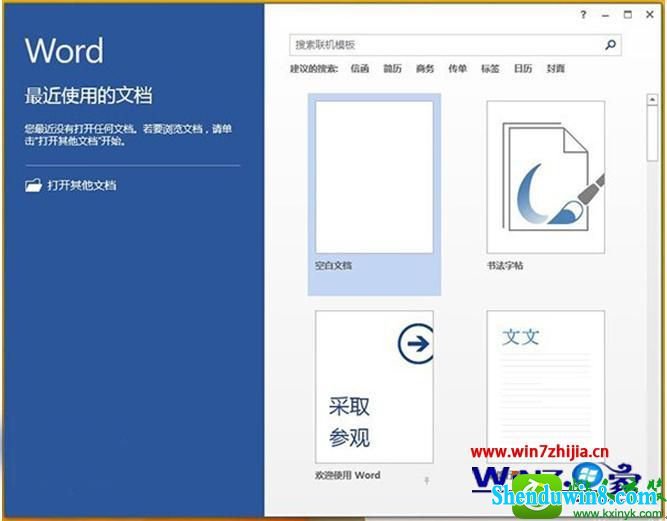Viewport: 667px width, 521px height.
Task: Close the Word start window
Action: [x=650, y=14]
